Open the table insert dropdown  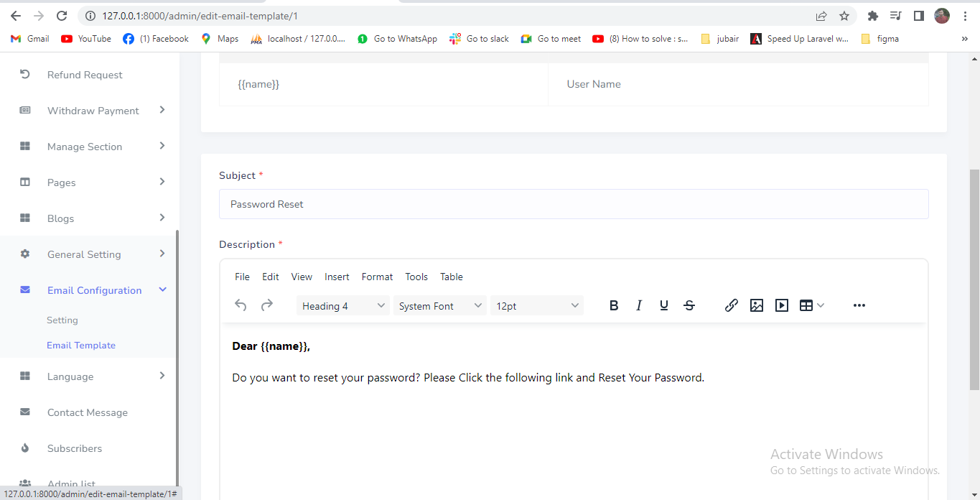(x=812, y=305)
